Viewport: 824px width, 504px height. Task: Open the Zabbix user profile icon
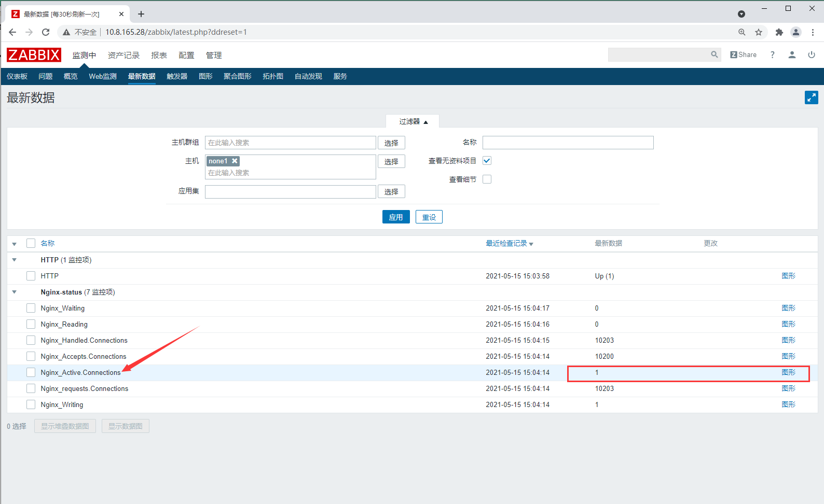[x=792, y=54]
